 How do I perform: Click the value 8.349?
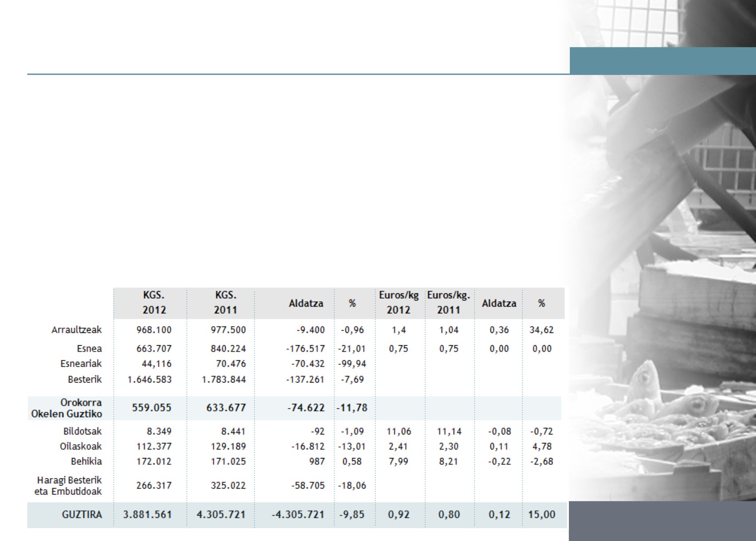click(159, 431)
